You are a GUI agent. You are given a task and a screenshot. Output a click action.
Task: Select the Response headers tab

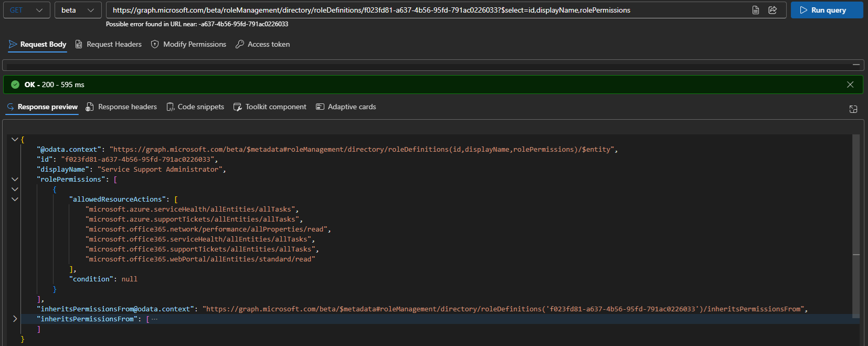pos(122,107)
